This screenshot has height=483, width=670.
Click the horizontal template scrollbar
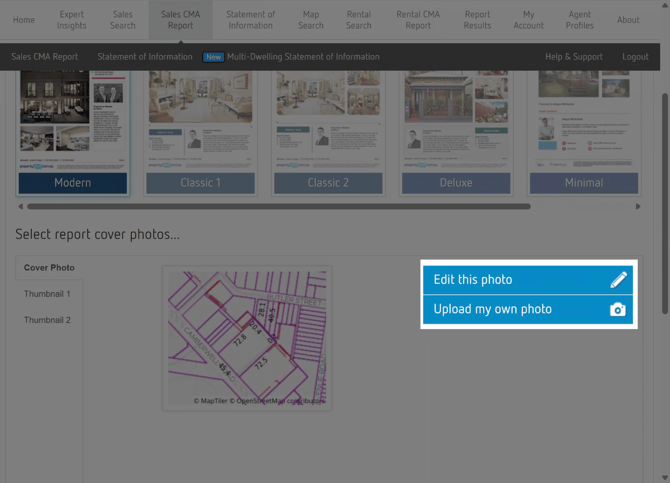click(x=280, y=207)
